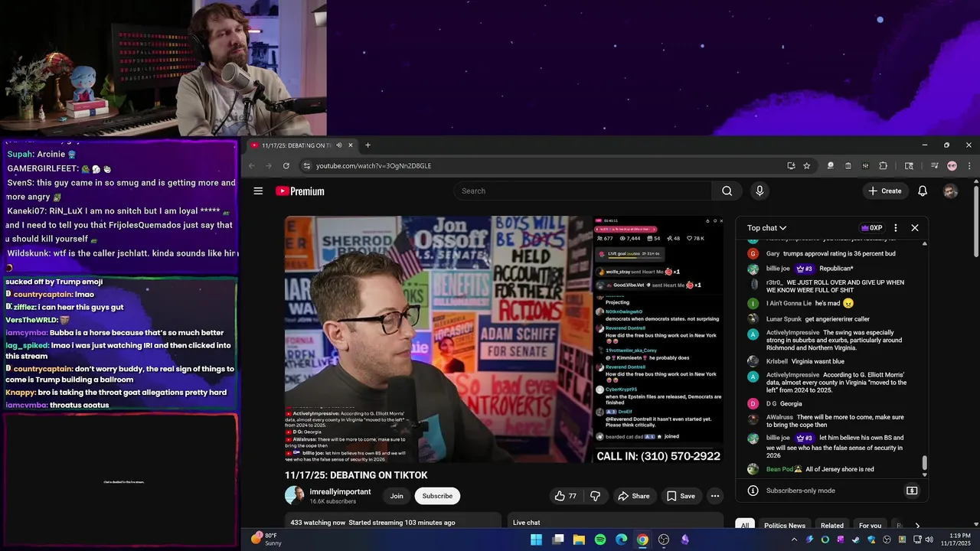Mute the tab via speaker icon

click(338, 145)
